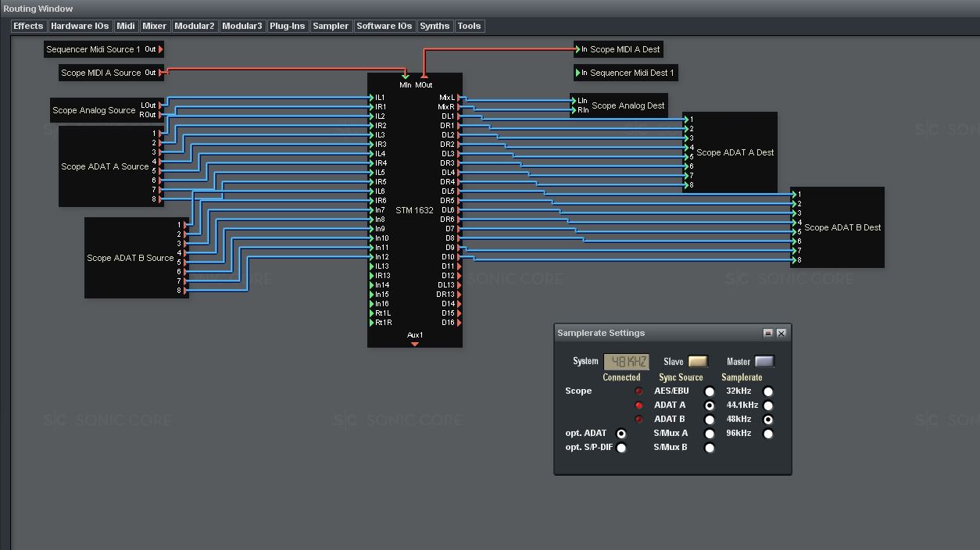Click RIn port of Scope Analog Dest

tap(574, 110)
